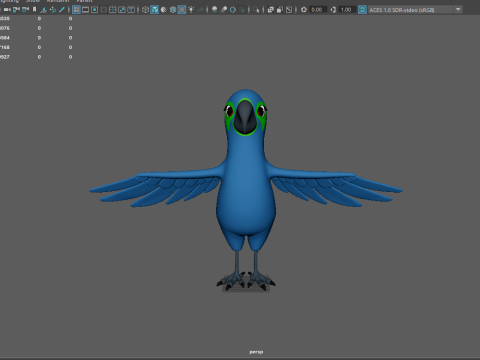Click the Use All Lights icon
The width and height of the screenshot is (480, 360).
191,10
